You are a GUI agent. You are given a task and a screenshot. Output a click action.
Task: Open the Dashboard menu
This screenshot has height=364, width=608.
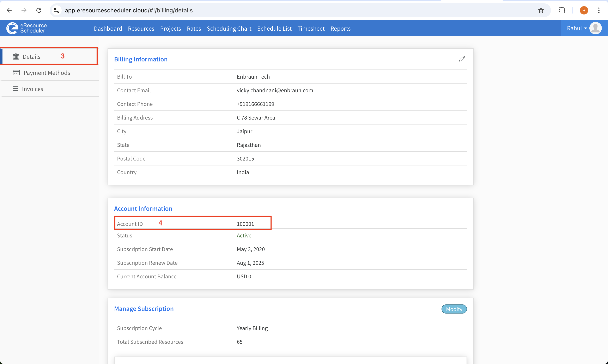(x=108, y=29)
